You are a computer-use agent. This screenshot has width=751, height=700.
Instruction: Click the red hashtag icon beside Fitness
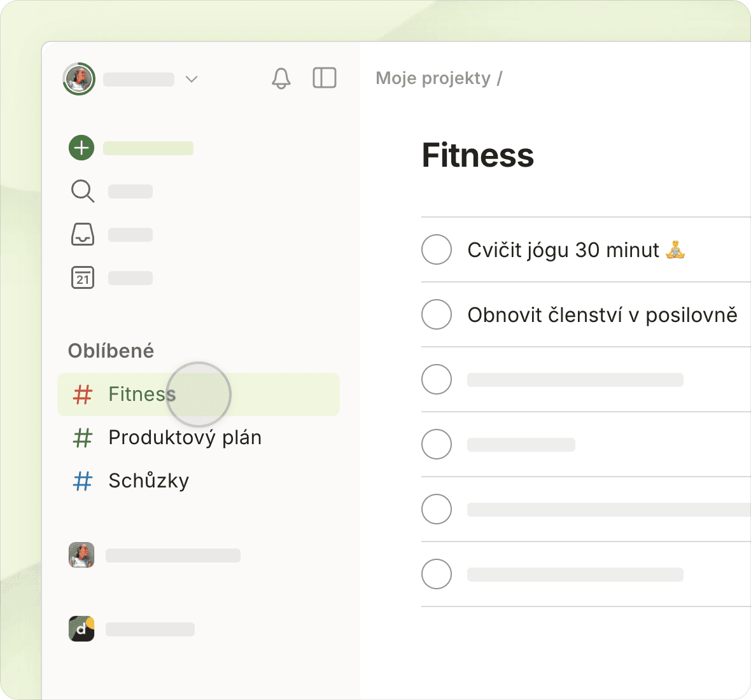point(83,395)
